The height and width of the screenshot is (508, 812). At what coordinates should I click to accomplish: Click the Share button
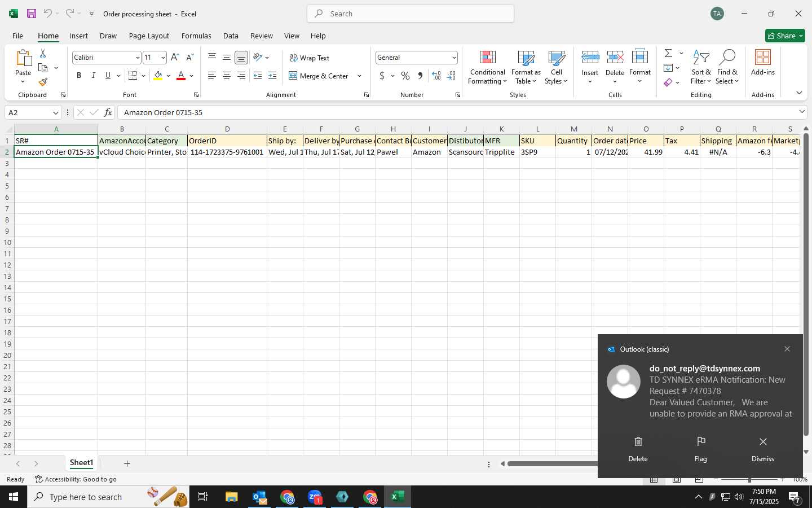(785, 36)
